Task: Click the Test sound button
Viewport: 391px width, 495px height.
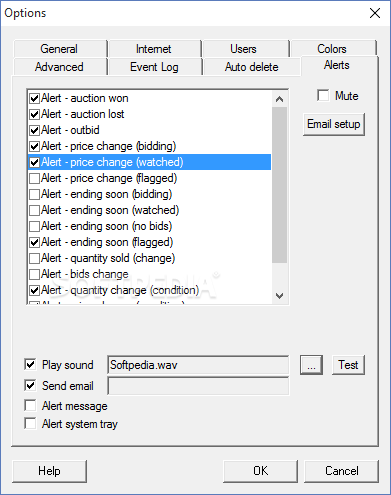Action: pos(348,365)
